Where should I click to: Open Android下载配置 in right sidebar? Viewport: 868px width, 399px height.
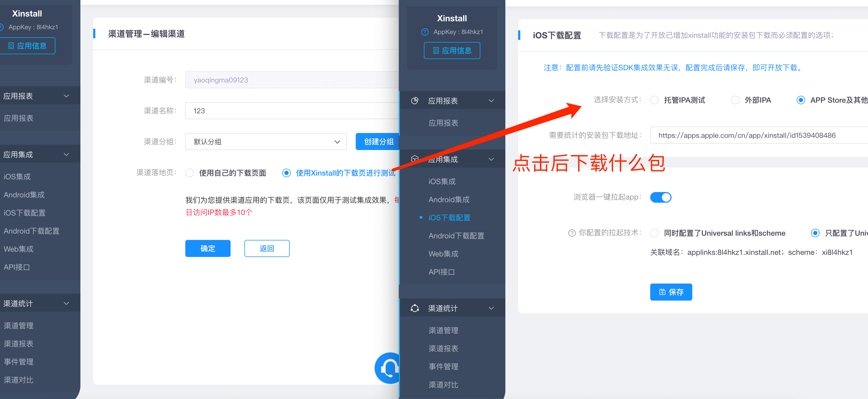point(456,236)
